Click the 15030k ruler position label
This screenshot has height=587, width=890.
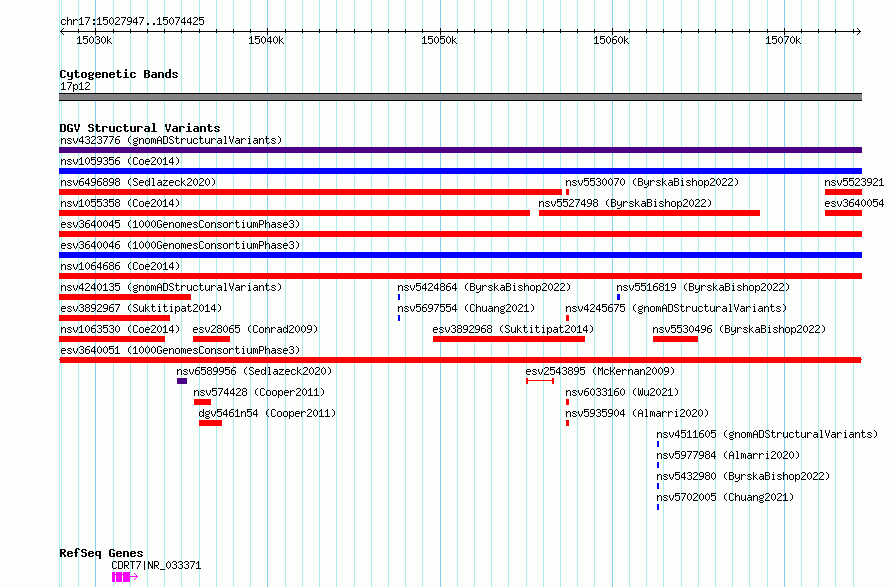[94, 40]
